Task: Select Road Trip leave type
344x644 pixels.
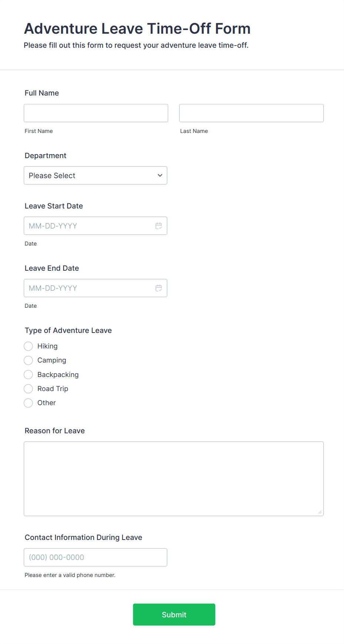Action: (28, 389)
